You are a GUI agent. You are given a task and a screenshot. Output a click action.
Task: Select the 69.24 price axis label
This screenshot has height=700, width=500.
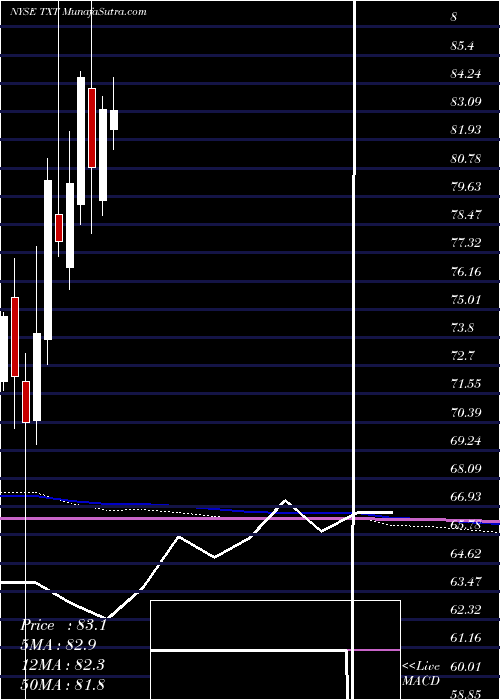click(x=466, y=440)
